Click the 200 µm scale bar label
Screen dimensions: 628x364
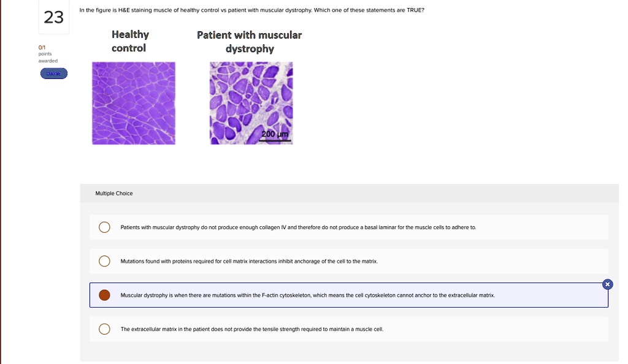275,134
